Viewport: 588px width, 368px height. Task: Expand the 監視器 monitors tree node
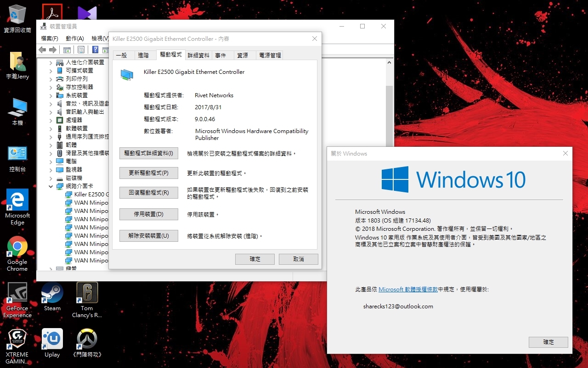click(x=51, y=169)
